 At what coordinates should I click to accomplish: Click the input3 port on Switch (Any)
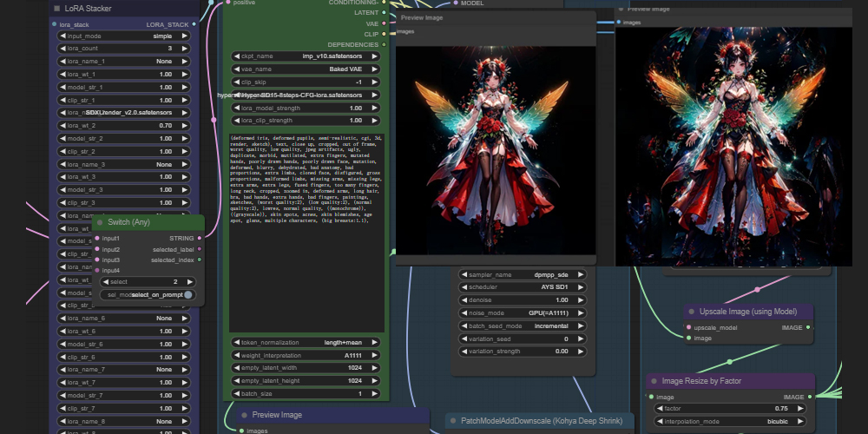[x=97, y=260]
